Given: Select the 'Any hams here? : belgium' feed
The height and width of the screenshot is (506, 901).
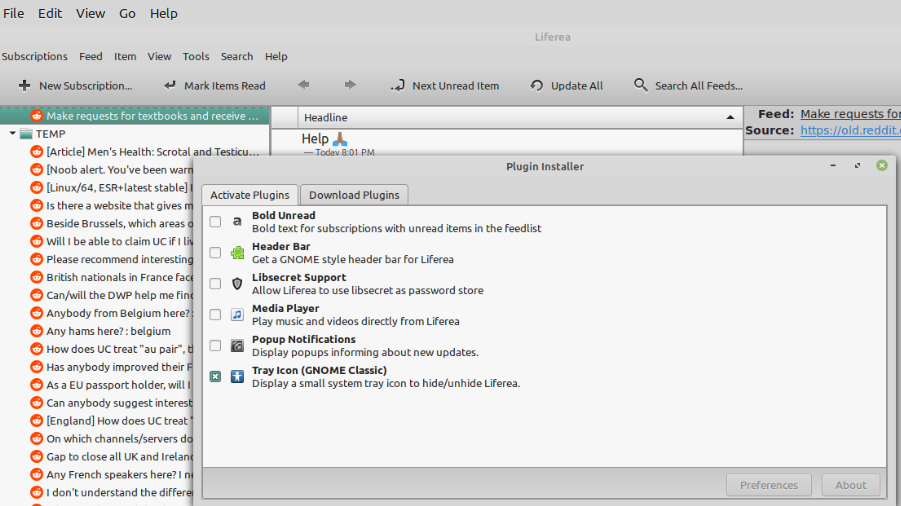Looking at the screenshot, I should coord(108,331).
